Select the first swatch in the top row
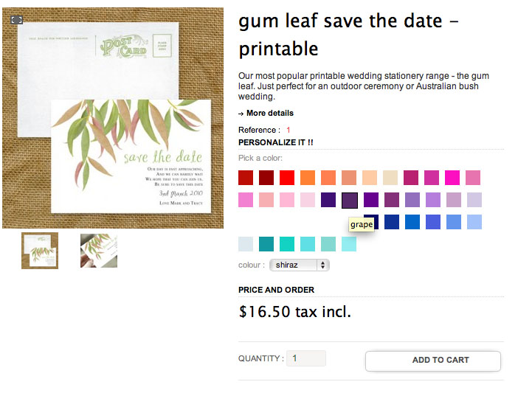This screenshot has height=393, width=532. [246, 178]
